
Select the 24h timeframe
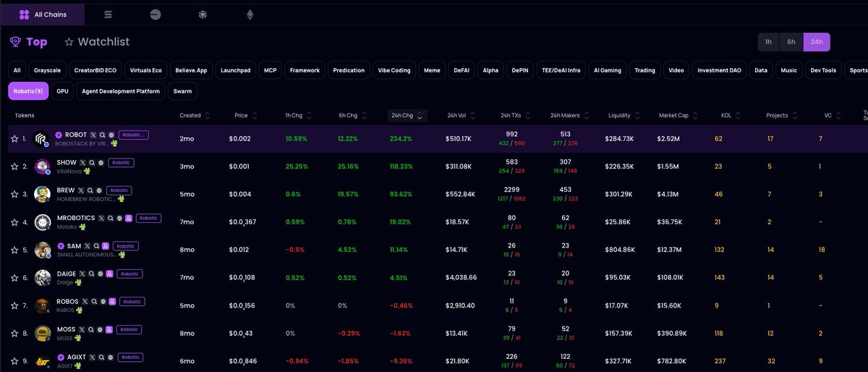[x=817, y=42]
